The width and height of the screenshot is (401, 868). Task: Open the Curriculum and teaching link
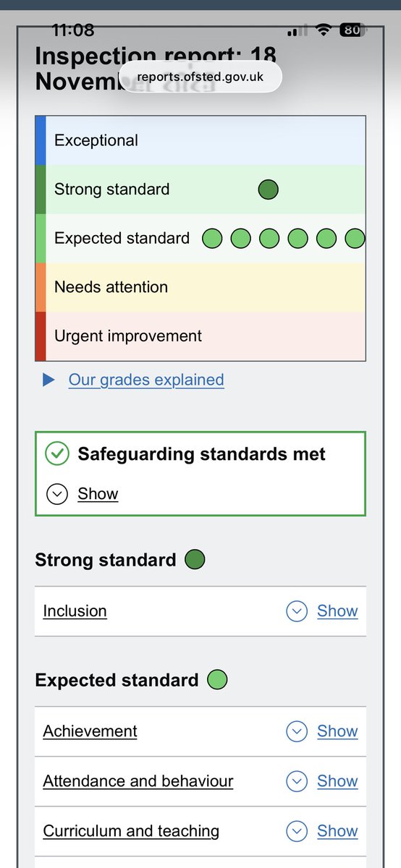[131, 831]
